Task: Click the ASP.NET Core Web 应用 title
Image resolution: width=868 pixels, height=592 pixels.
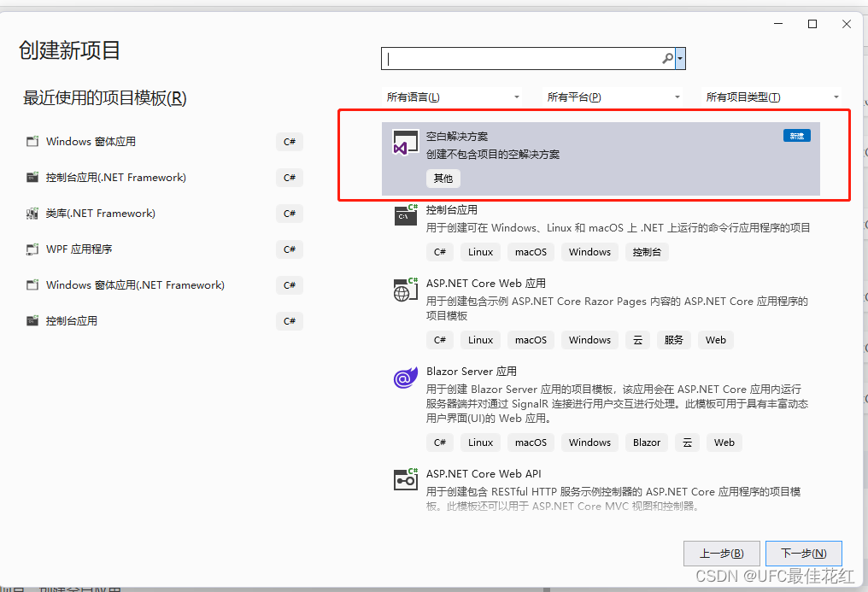Action: tap(485, 284)
